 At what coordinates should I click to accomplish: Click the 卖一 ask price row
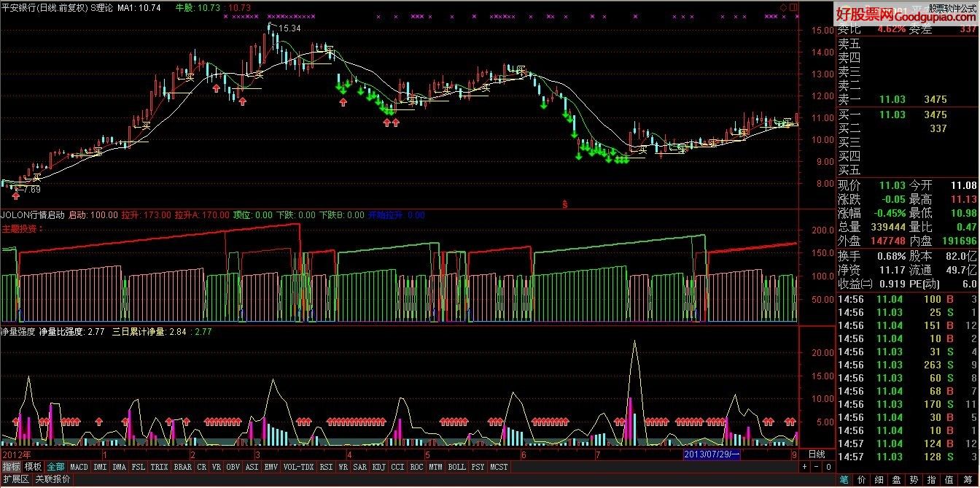click(908, 99)
